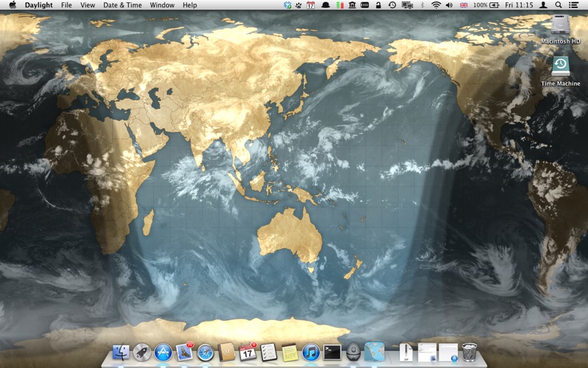Expand the volume control in menu bar
The image size is (588, 368).
tap(448, 5)
